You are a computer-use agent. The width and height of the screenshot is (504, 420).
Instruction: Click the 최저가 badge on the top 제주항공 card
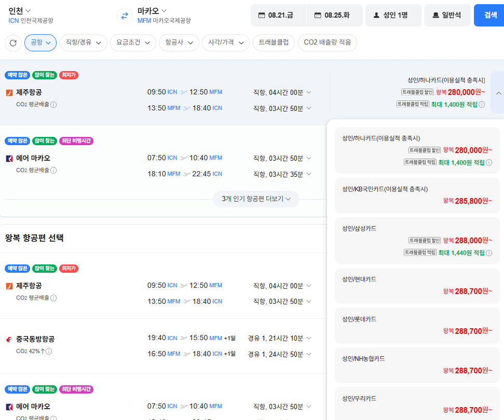tap(69, 75)
